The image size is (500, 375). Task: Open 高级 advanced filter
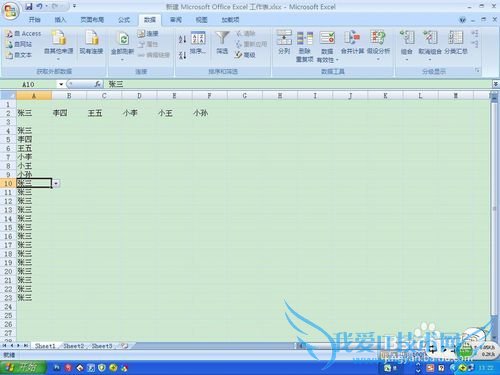[245, 55]
